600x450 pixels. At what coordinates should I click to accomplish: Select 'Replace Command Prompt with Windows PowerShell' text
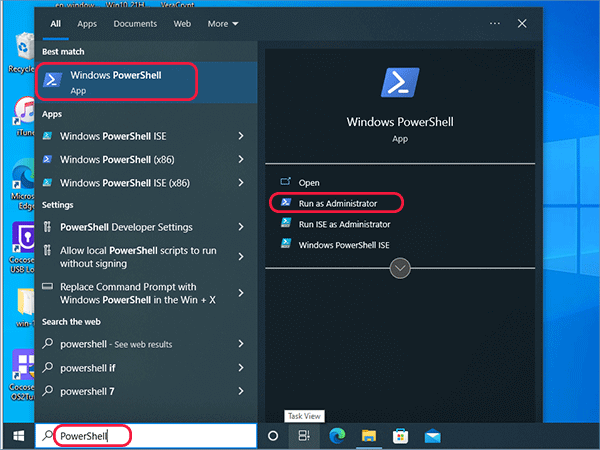click(x=138, y=293)
